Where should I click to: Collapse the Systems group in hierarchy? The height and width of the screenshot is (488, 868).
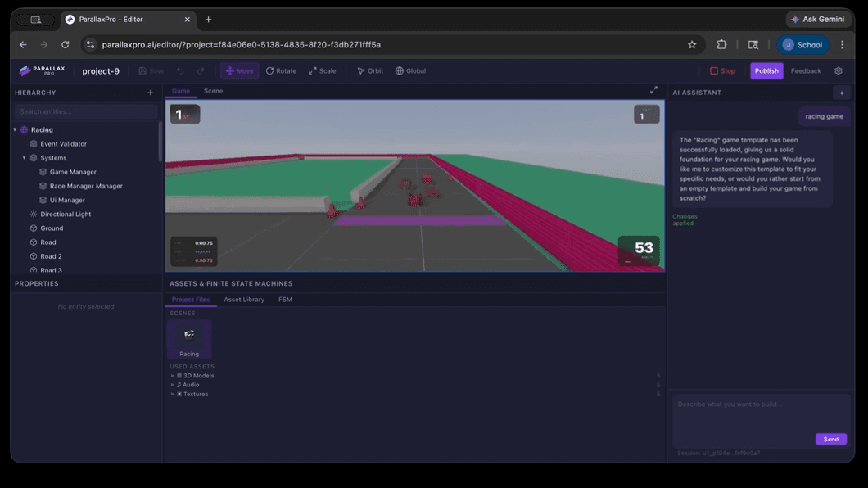25,158
